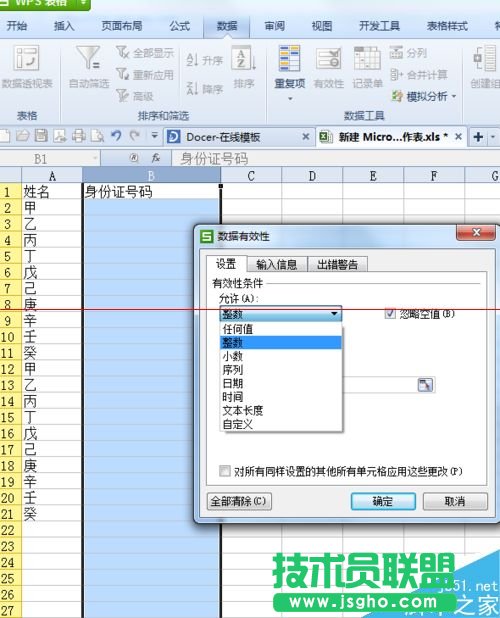Click the Duplicates (重复项) icon

click(290, 59)
